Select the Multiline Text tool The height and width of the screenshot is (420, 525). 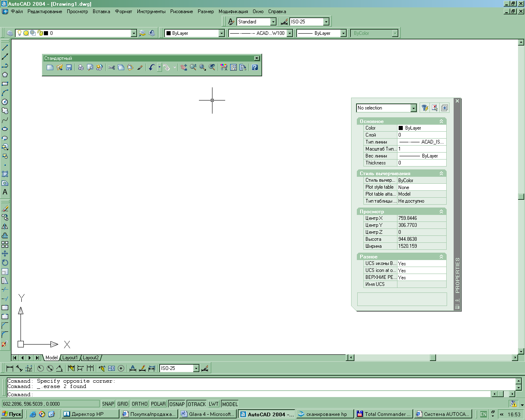[x=5, y=192]
